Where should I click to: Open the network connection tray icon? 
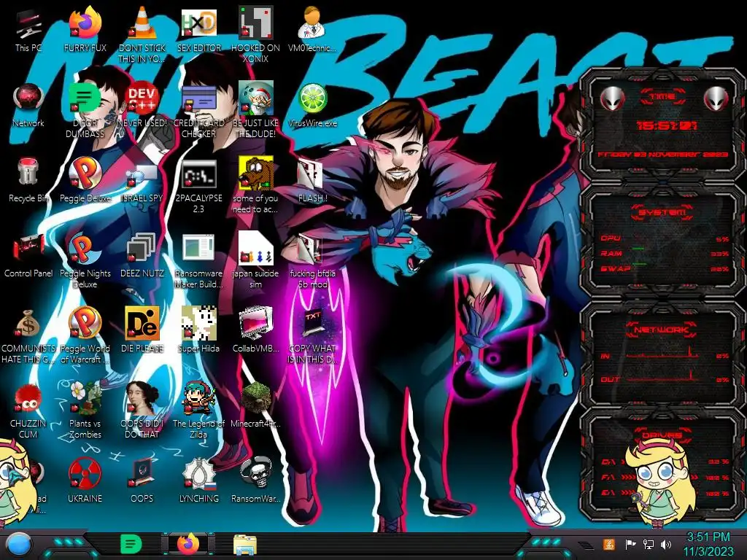(x=649, y=544)
